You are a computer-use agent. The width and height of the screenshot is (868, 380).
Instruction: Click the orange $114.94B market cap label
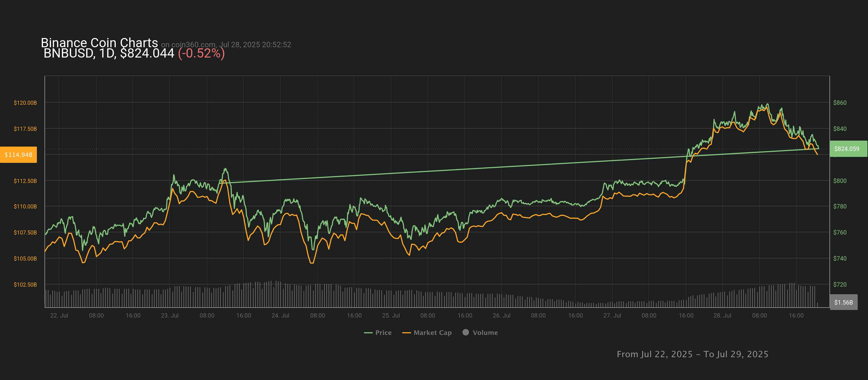[x=18, y=155]
